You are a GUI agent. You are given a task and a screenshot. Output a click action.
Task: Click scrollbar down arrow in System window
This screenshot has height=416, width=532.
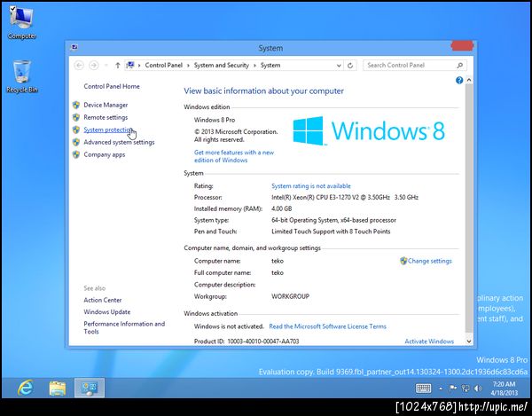(469, 341)
